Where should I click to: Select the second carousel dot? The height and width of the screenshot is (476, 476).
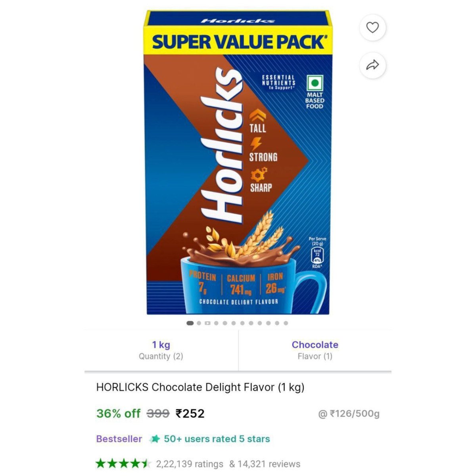click(x=199, y=323)
